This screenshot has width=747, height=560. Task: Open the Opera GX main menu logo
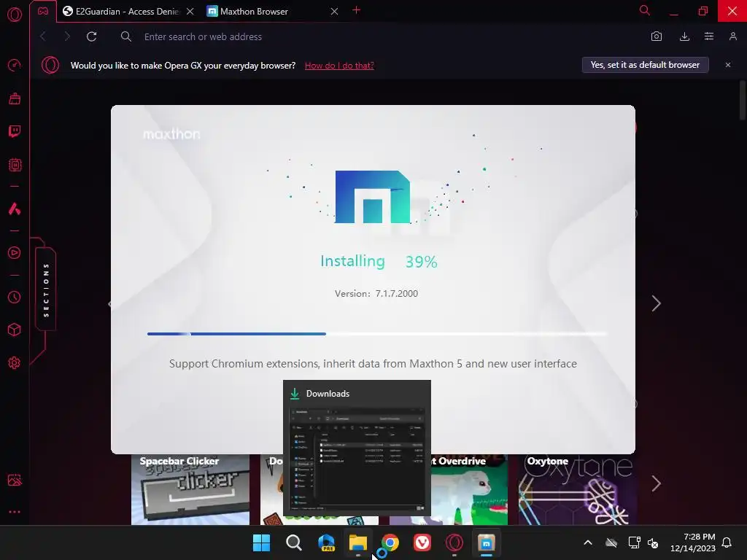tap(15, 15)
